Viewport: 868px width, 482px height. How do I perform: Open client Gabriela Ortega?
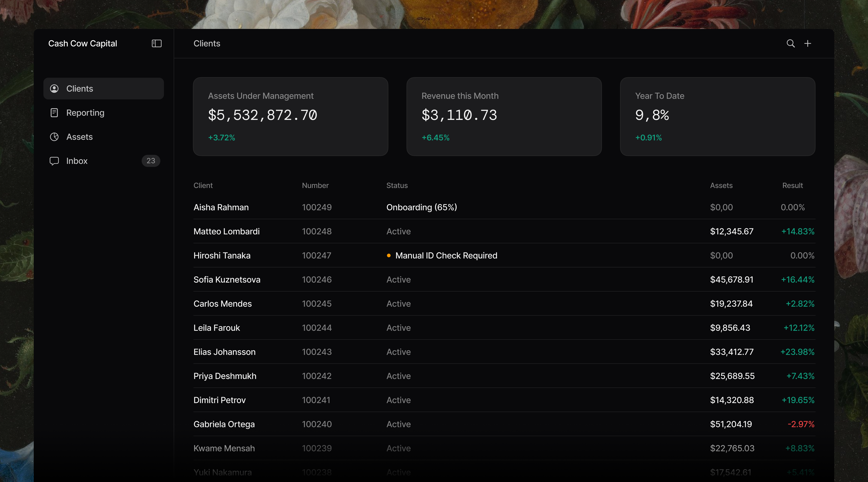coord(224,424)
